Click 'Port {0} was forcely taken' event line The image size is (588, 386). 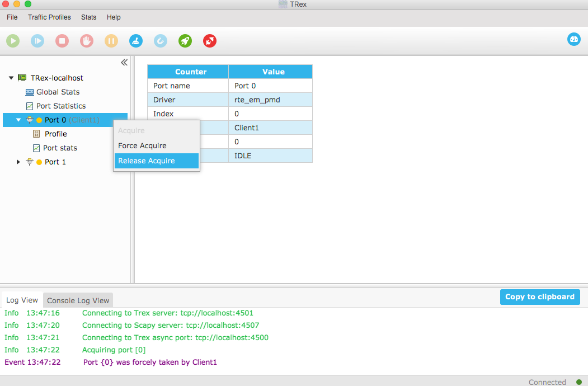click(x=150, y=363)
